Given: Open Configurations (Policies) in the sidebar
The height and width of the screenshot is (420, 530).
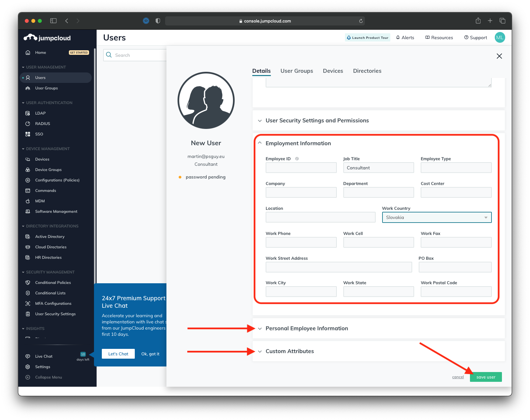Looking at the screenshot, I should point(57,180).
